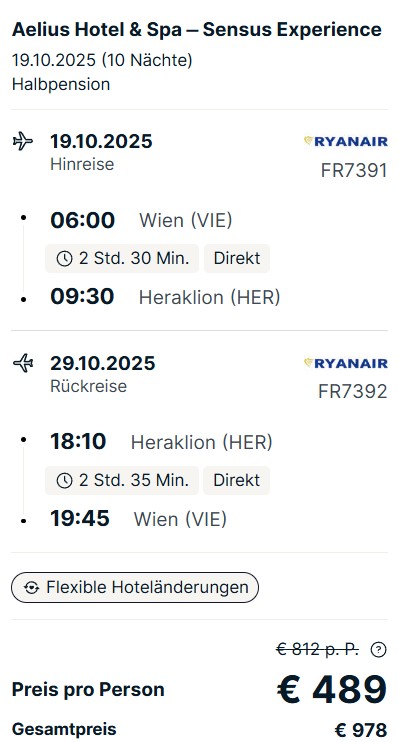
Task: Click flight number FR7392
Action: pos(353,392)
